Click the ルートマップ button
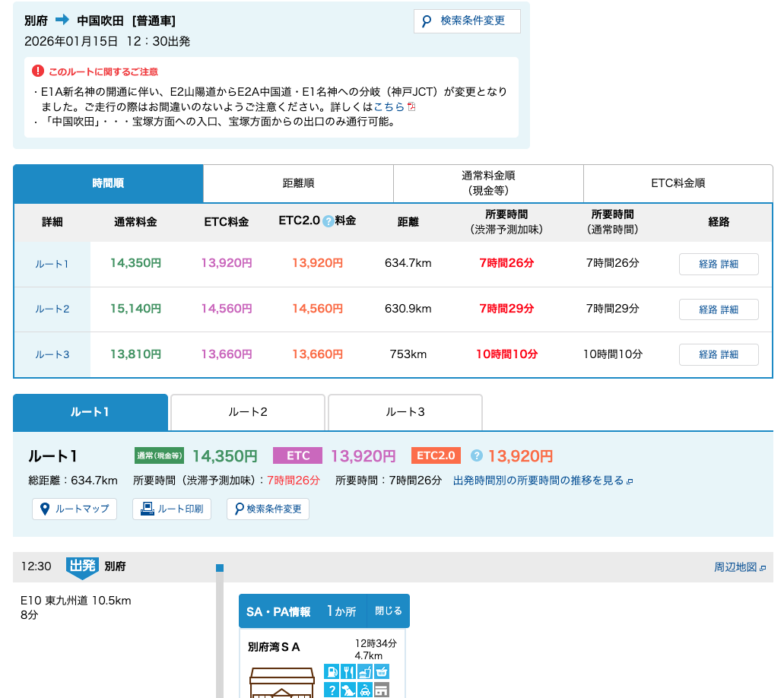The width and height of the screenshot is (784, 698). pyautogui.click(x=75, y=509)
